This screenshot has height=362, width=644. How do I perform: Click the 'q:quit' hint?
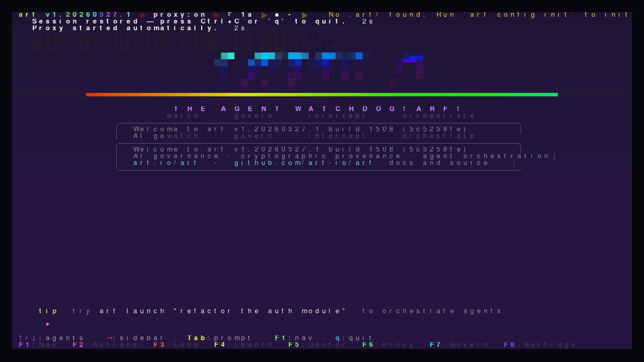click(x=354, y=338)
